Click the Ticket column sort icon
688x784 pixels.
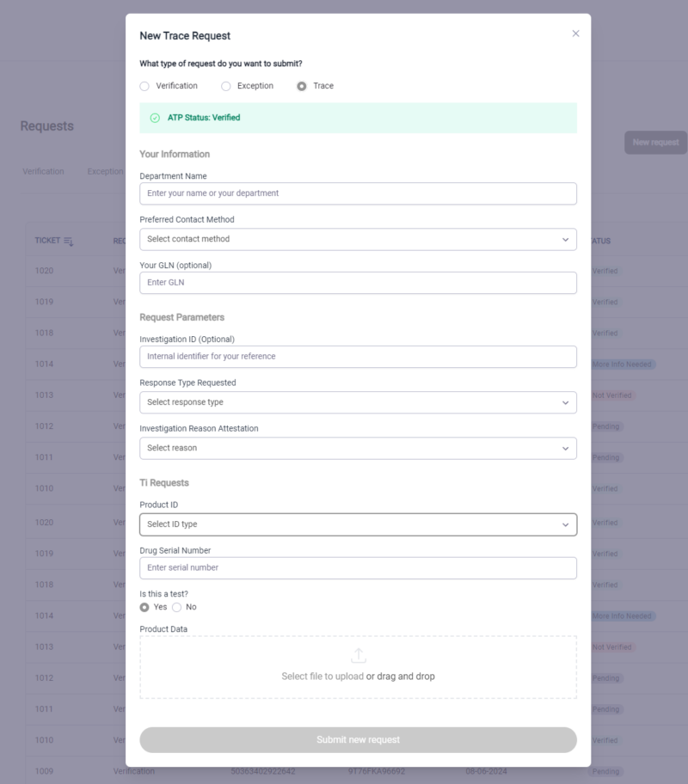coord(69,242)
